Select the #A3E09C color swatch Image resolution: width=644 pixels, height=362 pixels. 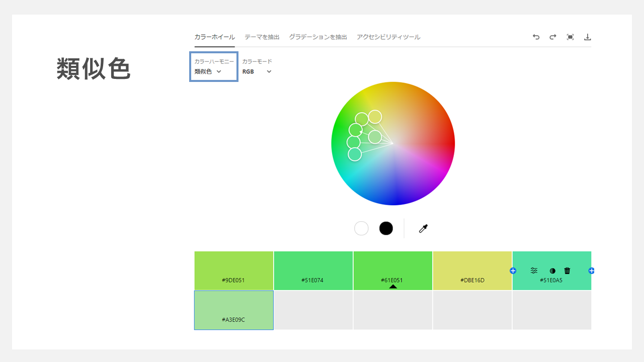point(234,310)
